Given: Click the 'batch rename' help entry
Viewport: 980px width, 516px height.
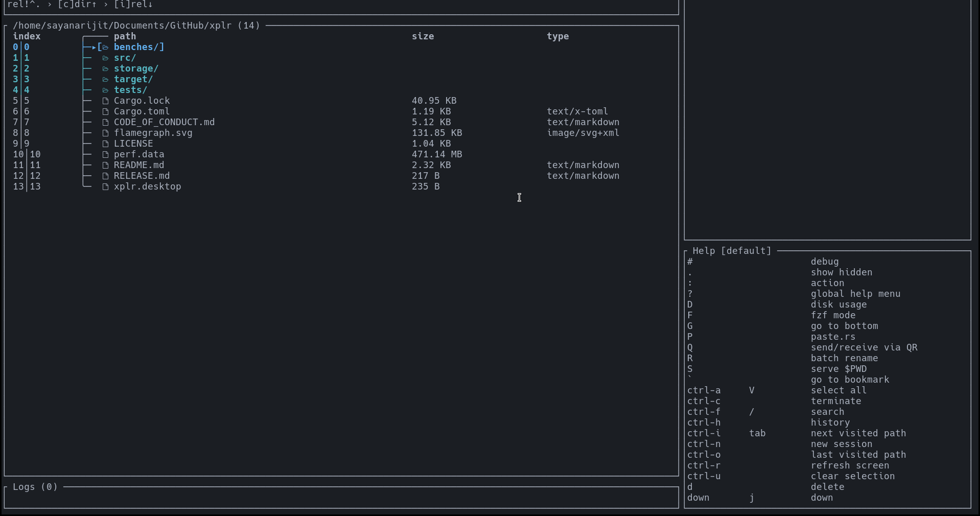Looking at the screenshot, I should [x=845, y=358].
